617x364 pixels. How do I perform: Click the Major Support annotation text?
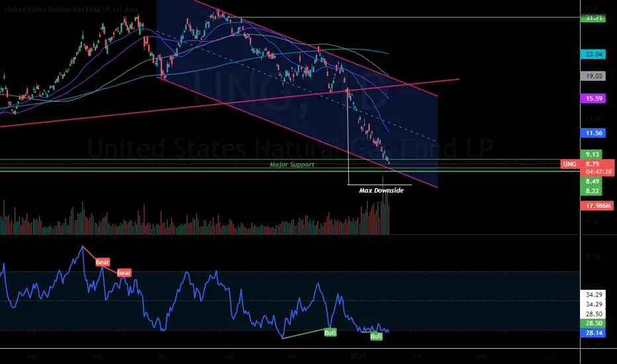click(292, 165)
